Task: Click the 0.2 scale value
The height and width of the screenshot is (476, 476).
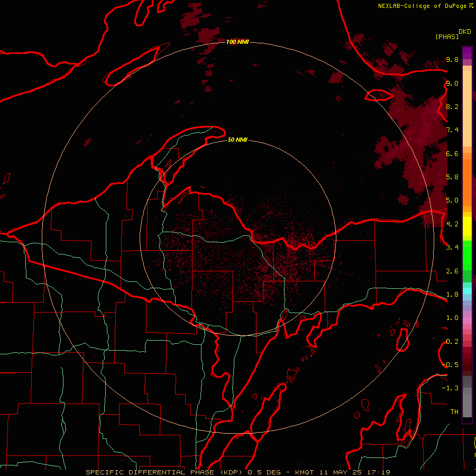Action: click(452, 342)
